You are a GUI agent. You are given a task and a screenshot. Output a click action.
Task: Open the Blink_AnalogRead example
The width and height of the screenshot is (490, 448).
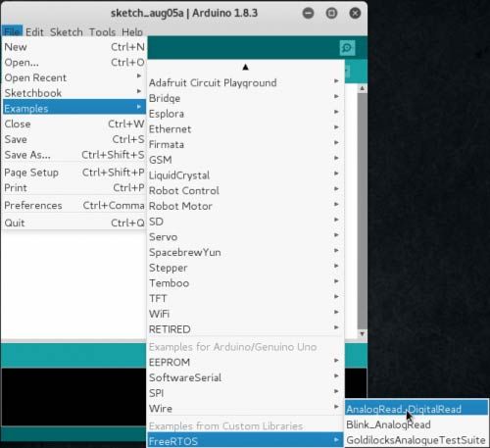pos(416,424)
